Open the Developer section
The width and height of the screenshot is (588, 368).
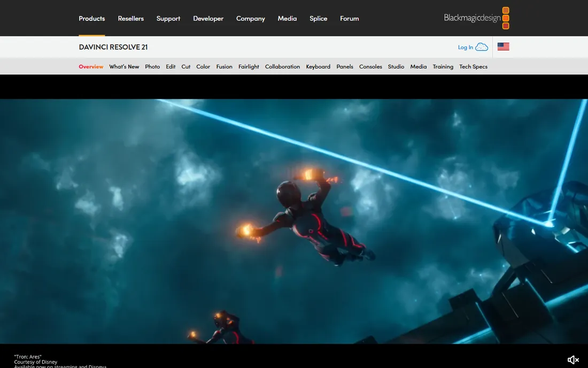point(208,18)
